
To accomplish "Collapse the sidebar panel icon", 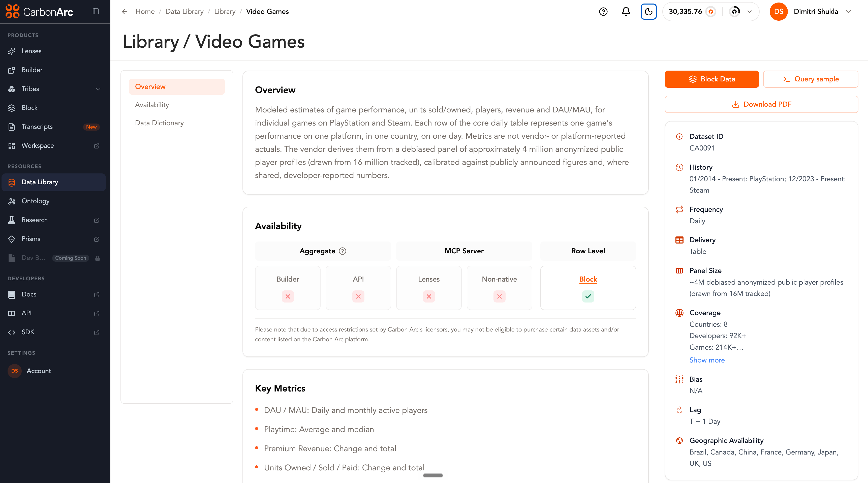I will click(96, 11).
